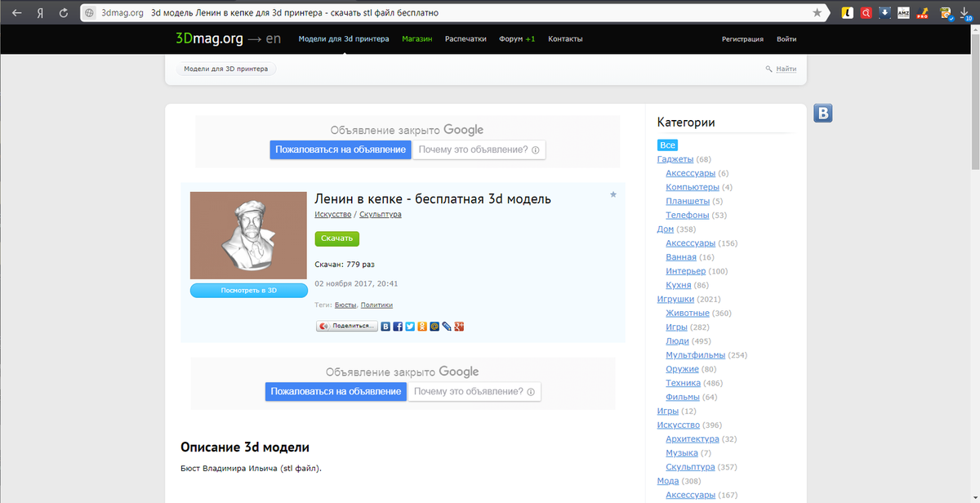
Task: Open the Мультфильмы subcategory
Action: (x=695, y=355)
